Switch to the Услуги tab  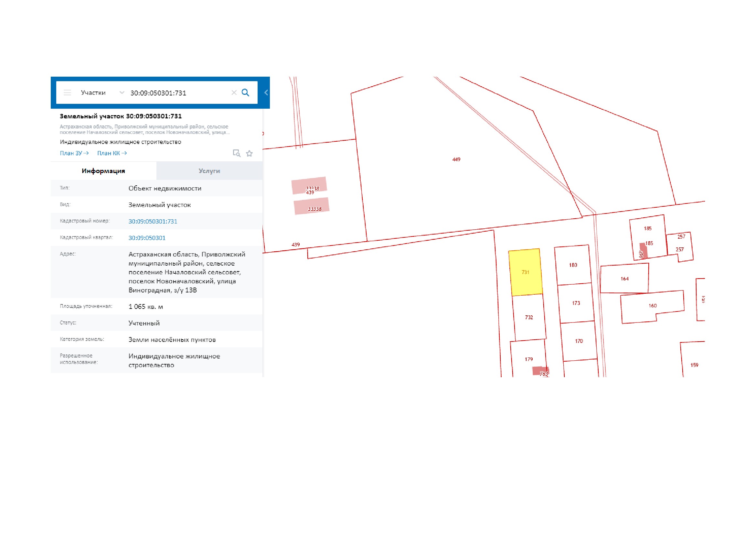pyautogui.click(x=209, y=171)
